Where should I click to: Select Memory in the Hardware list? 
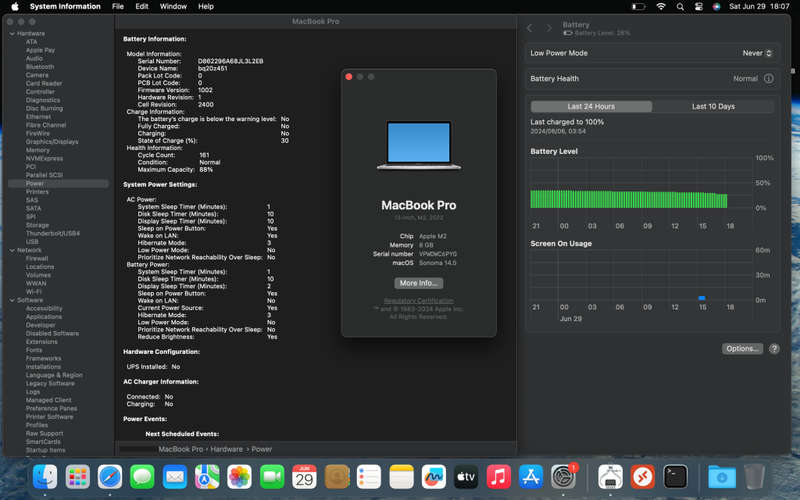[38, 150]
